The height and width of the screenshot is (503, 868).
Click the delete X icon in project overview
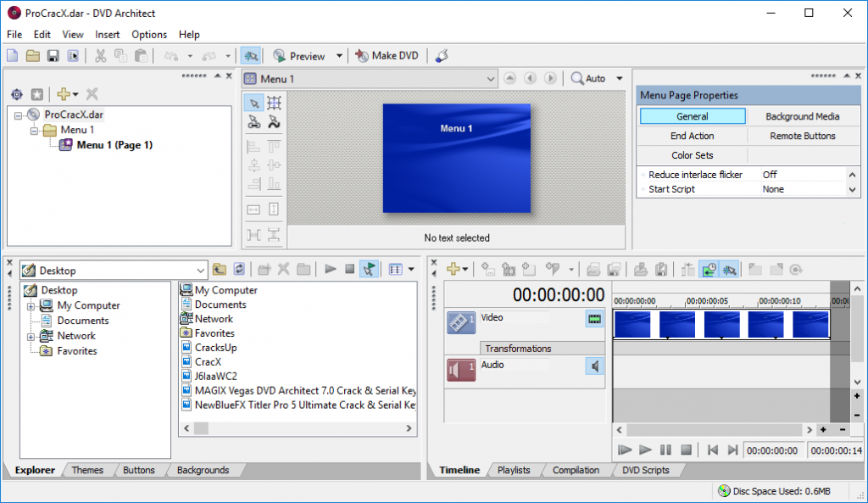92,94
